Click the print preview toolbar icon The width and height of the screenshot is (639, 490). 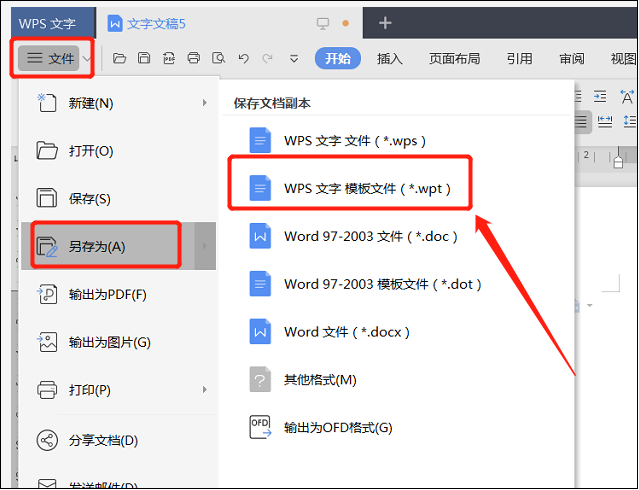pyautogui.click(x=218, y=58)
